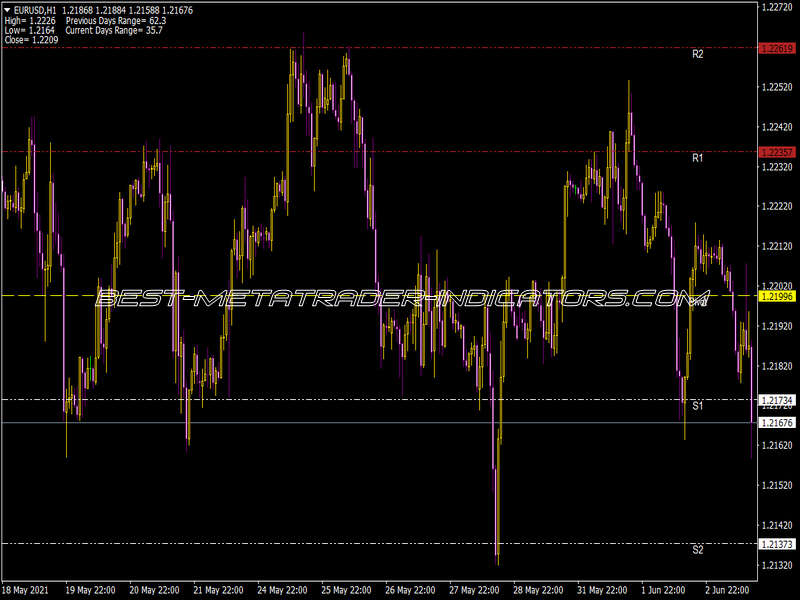Open the chart menu triangle beside EURUSD,H1
Viewport: 800px width, 600px height.
[x=7, y=10]
